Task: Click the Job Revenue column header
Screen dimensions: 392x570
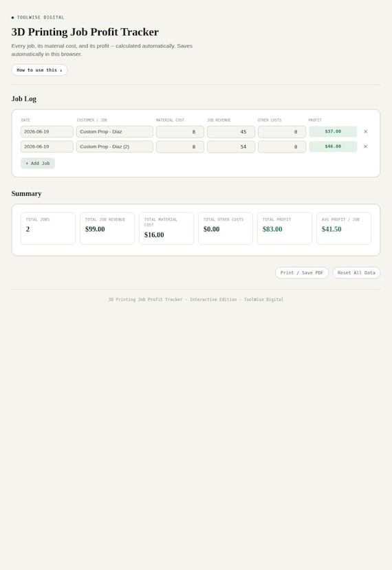Action: pyautogui.click(x=219, y=120)
